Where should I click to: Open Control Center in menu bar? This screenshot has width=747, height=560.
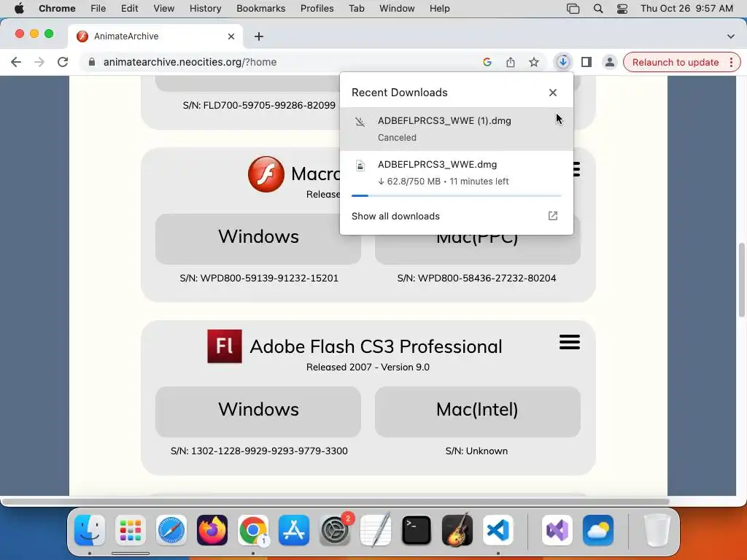point(622,9)
